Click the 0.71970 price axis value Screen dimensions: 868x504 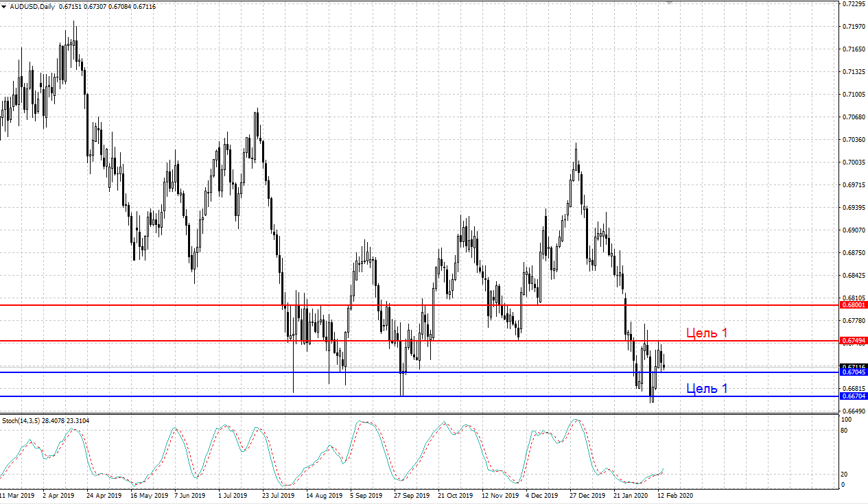[x=854, y=27]
